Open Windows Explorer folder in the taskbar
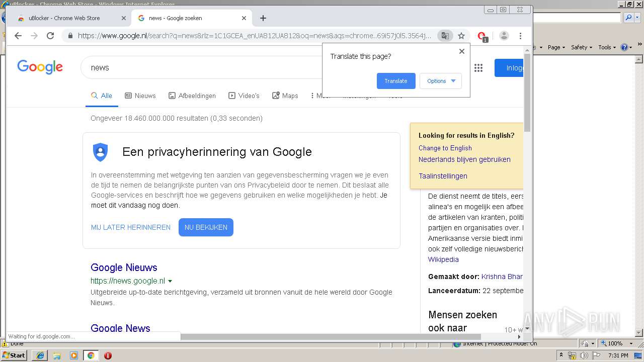Screen dimensions: 644x362 point(57,355)
